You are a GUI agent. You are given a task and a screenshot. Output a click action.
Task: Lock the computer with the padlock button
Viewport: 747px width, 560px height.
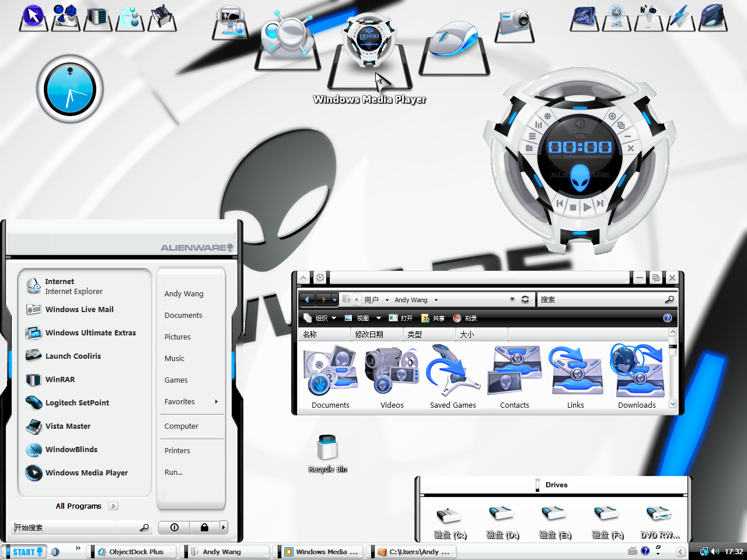tap(204, 527)
